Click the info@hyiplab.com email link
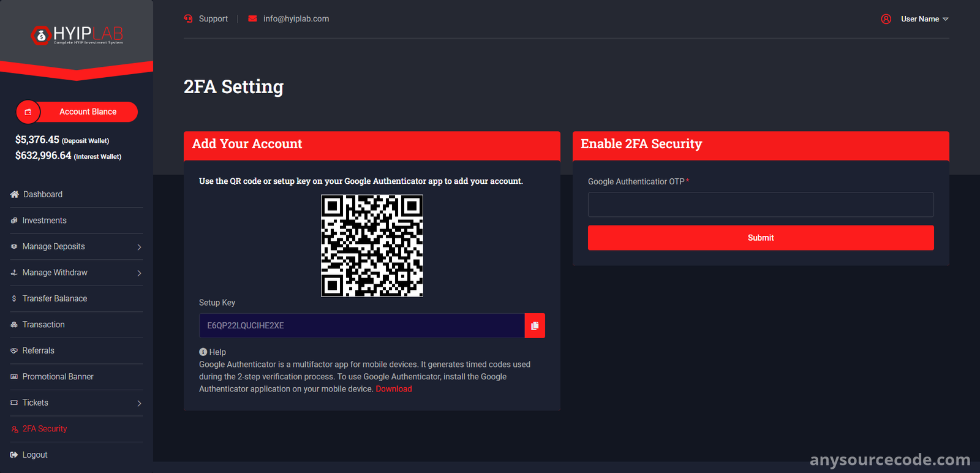 pos(296,19)
